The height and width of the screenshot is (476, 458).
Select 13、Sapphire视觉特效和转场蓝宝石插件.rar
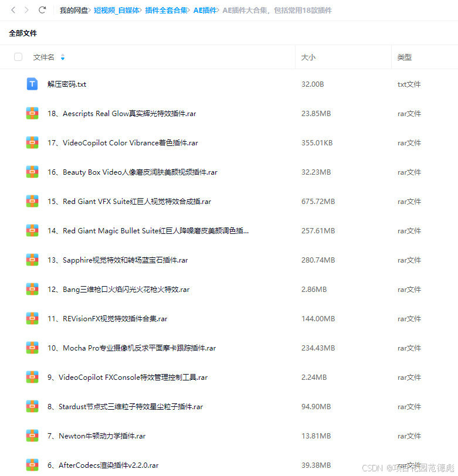[x=117, y=260]
